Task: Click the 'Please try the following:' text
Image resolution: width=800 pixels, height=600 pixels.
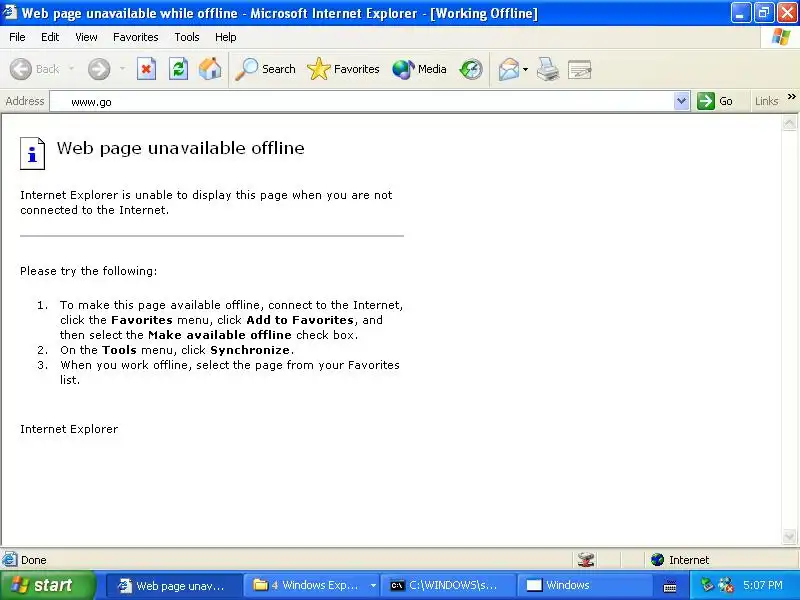Action: [89, 271]
